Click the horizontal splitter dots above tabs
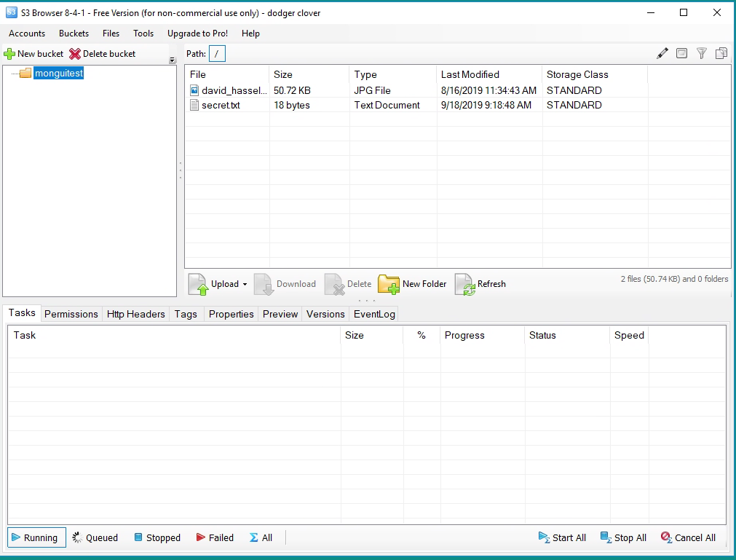Viewport: 736px width, 560px height. click(x=367, y=301)
